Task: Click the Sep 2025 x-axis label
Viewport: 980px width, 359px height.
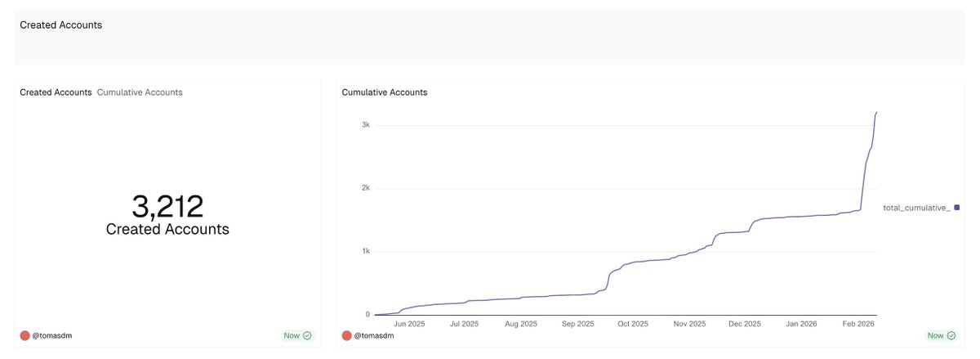Action: [x=577, y=324]
